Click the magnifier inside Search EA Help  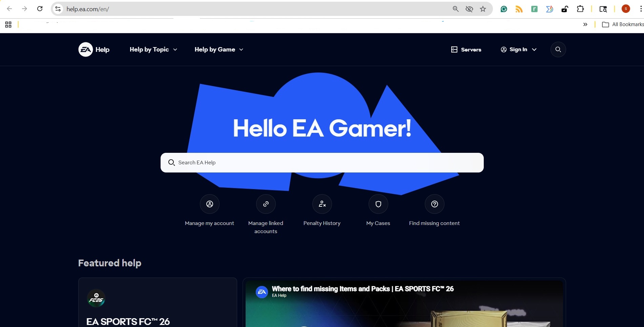[172, 163]
